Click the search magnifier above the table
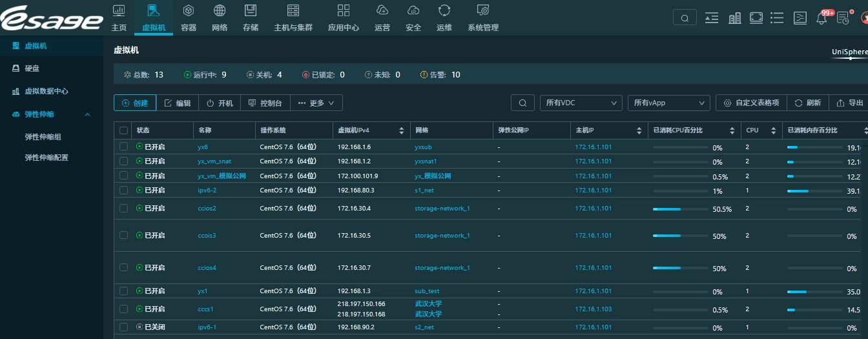The width and height of the screenshot is (868, 339). [x=522, y=103]
